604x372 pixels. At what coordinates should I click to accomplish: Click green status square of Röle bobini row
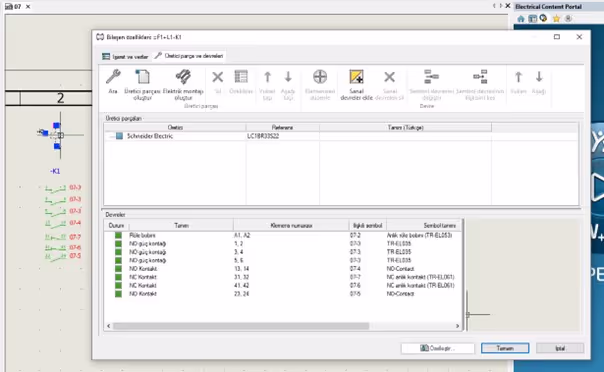tap(118, 235)
